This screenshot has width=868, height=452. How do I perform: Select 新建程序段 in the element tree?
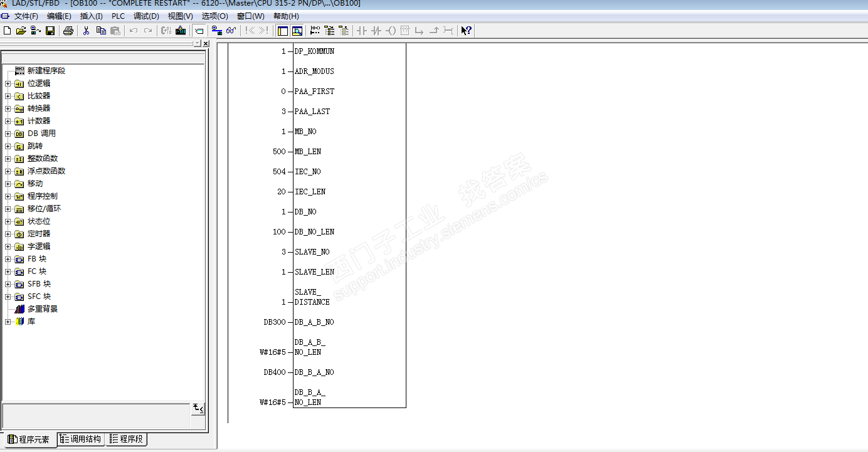pos(46,71)
